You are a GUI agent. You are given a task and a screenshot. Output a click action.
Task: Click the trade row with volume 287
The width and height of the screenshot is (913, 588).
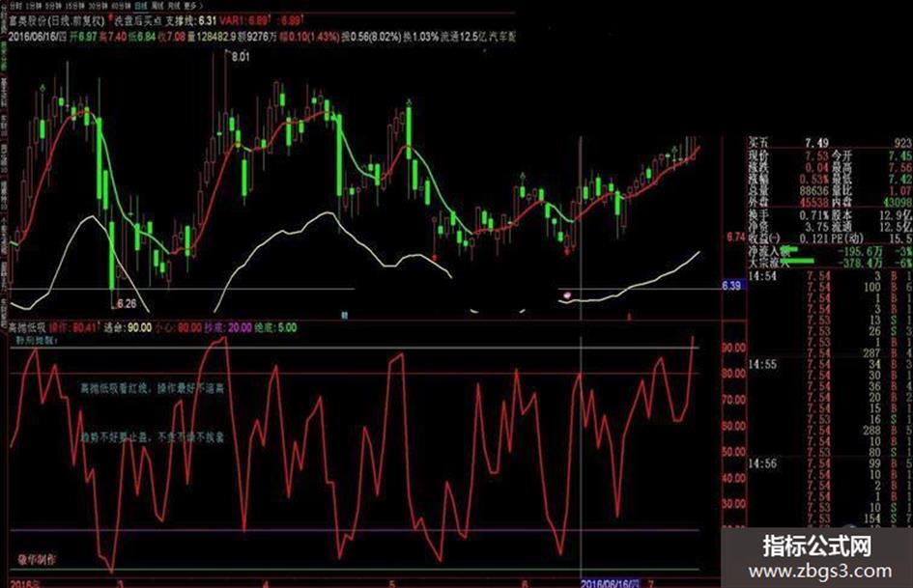pos(830,353)
